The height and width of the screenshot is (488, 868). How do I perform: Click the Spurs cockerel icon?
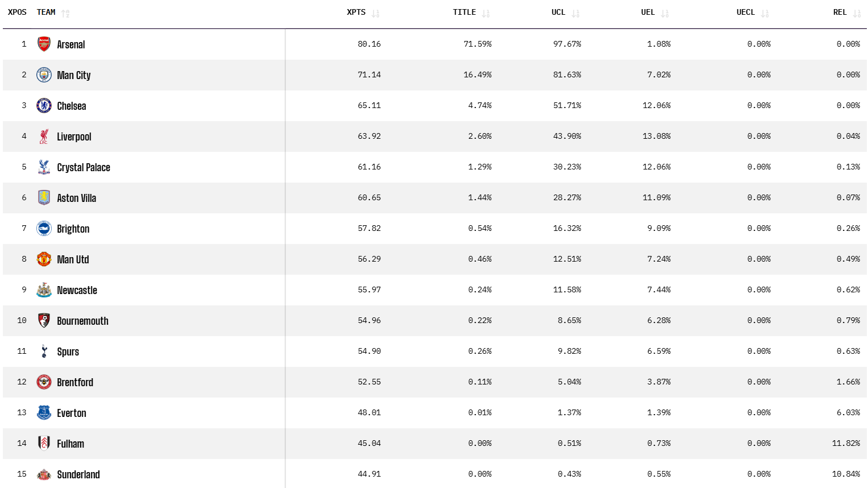point(44,351)
